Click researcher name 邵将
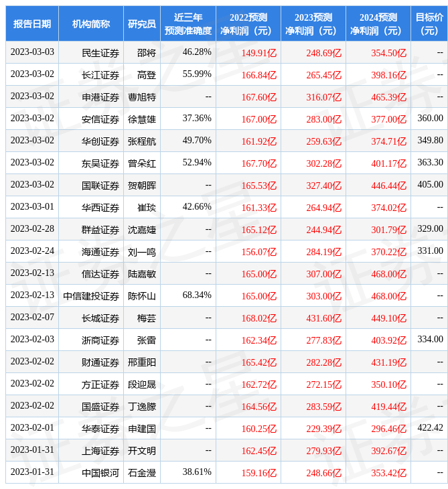The height and width of the screenshot is (489, 448). pyautogui.click(x=147, y=53)
